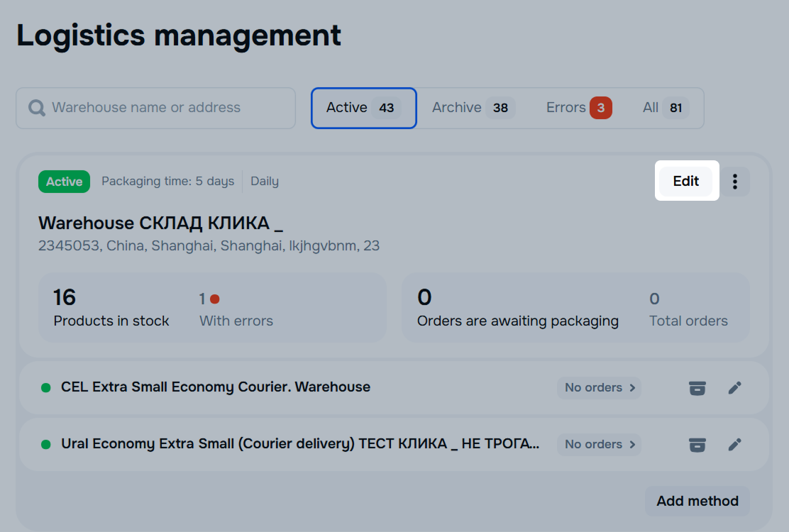Select the Active tab
789x532 pixels.
363,108
